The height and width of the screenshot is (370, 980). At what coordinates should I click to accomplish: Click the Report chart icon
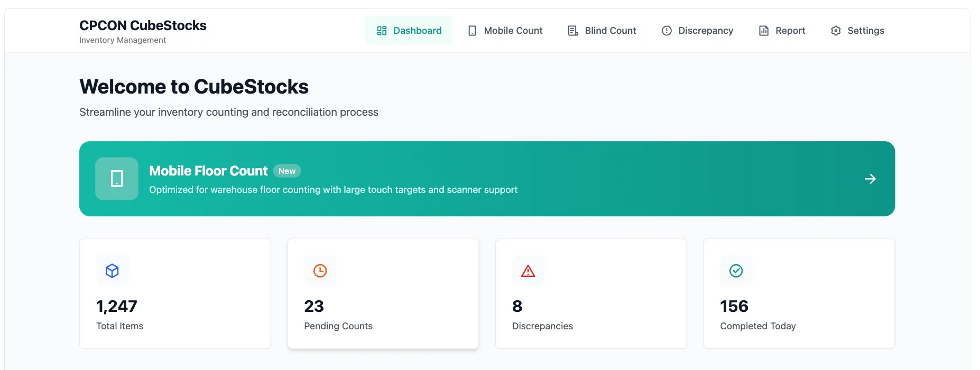764,31
